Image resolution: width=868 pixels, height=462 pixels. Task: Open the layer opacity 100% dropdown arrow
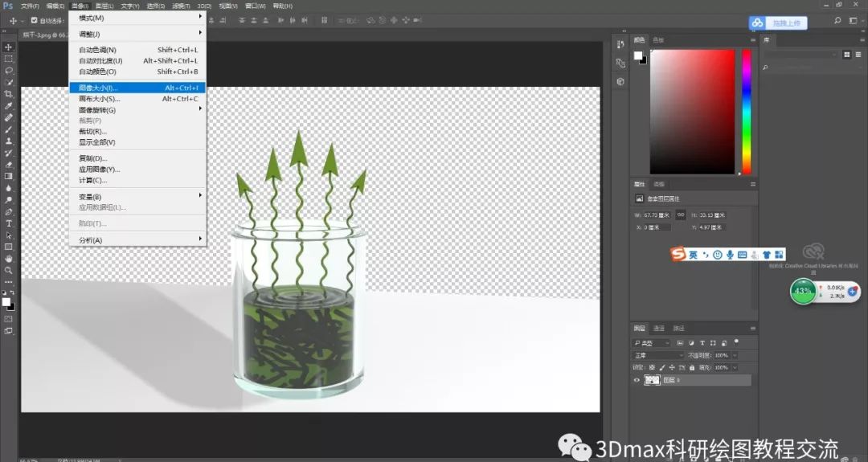tap(734, 355)
